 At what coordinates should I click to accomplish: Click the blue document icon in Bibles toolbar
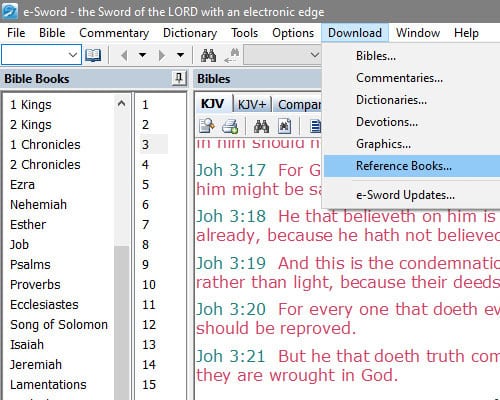point(315,126)
